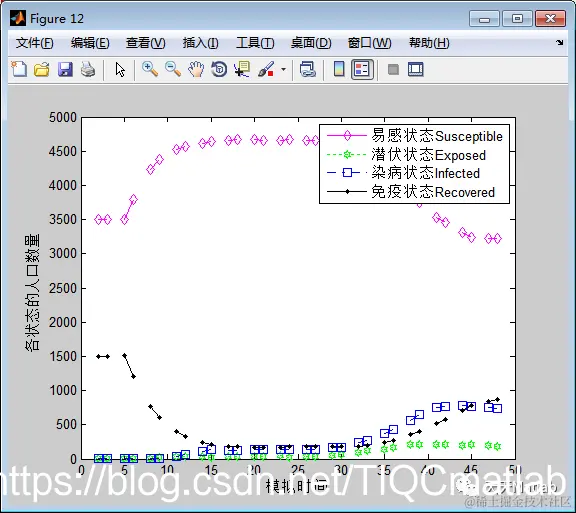Expand the Brush tool color dropdown arrow
Image resolution: width=576 pixels, height=513 pixels.
[x=283, y=69]
